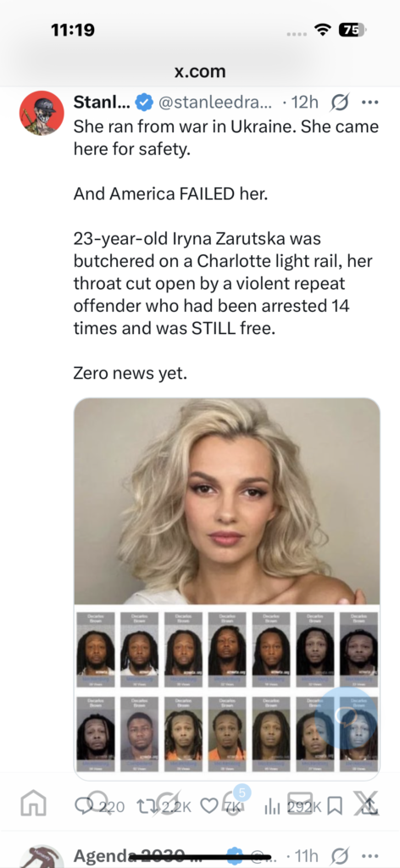Open more options on Agenda 2030 post
The height and width of the screenshot is (868, 400).
pyautogui.click(x=369, y=855)
